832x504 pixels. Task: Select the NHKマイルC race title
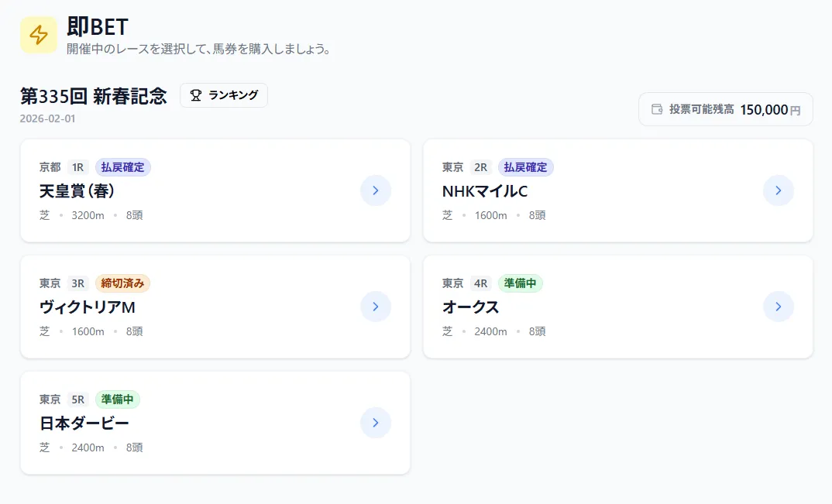point(484,190)
